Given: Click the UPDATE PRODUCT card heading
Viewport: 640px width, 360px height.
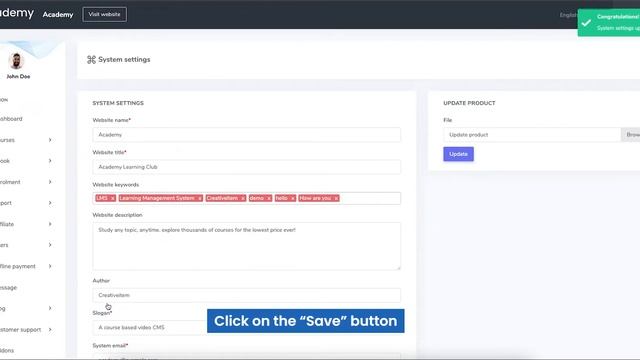Looking at the screenshot, I should [469, 103].
